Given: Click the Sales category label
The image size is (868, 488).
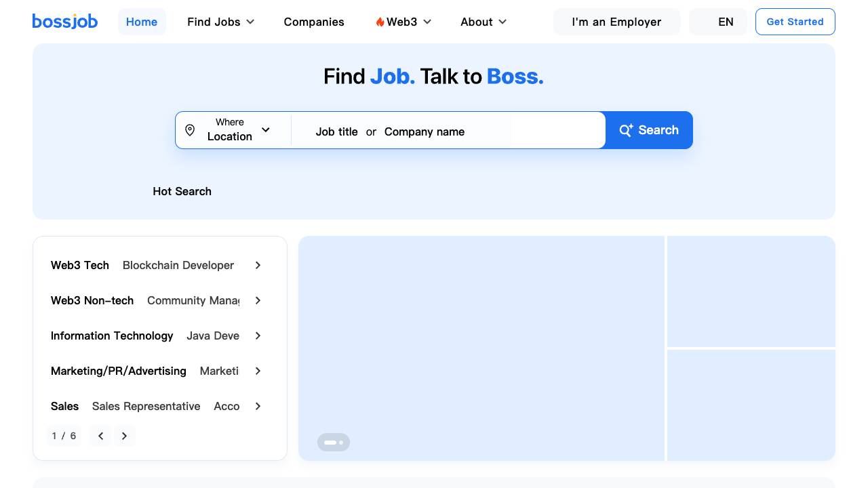Looking at the screenshot, I should (x=65, y=406).
